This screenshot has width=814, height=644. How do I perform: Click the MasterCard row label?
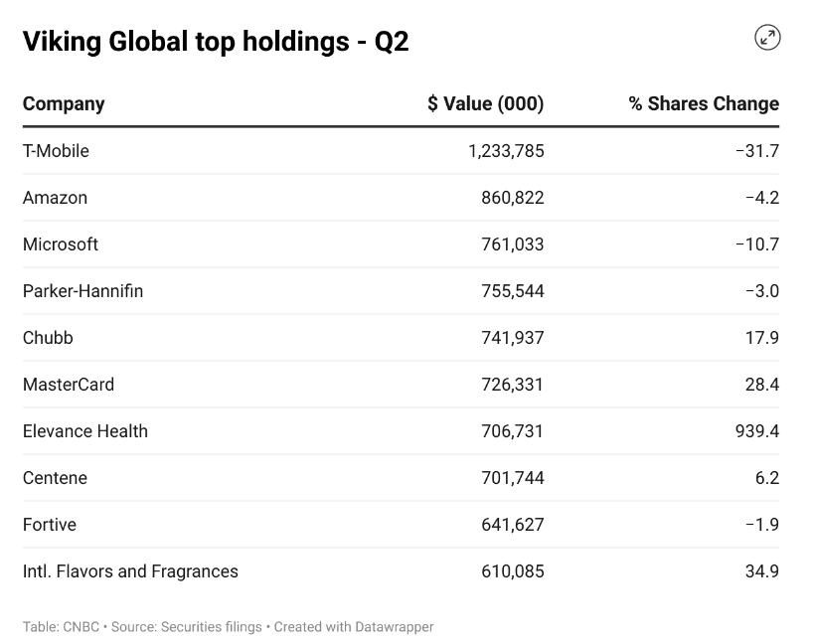tap(69, 385)
